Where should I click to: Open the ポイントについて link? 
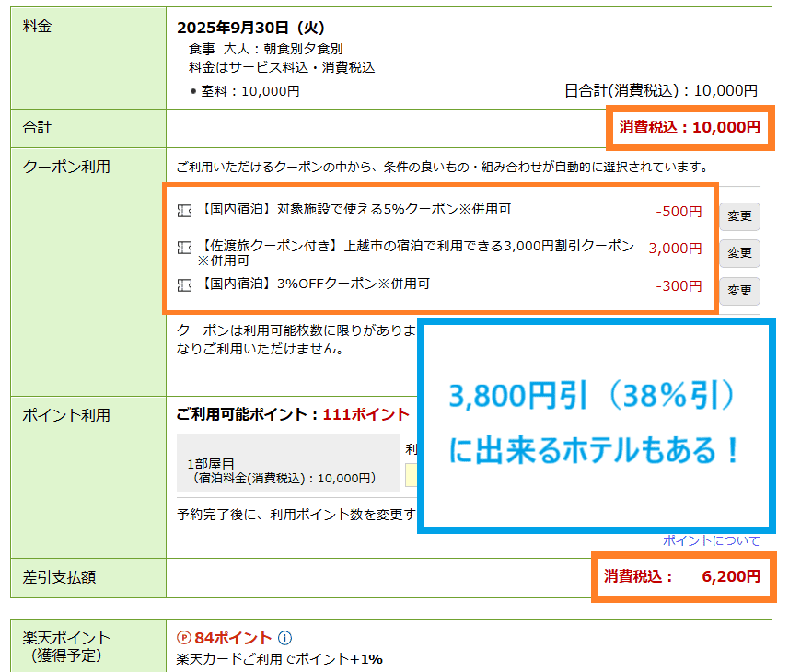[x=711, y=540]
